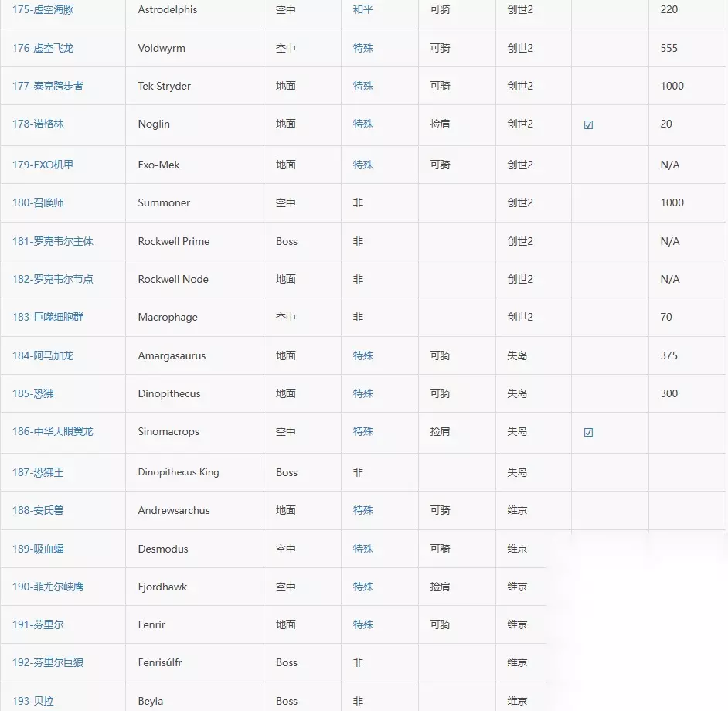728x711 pixels.
Task: Click the 和平 link in Astrodelphis row
Action: tap(363, 10)
